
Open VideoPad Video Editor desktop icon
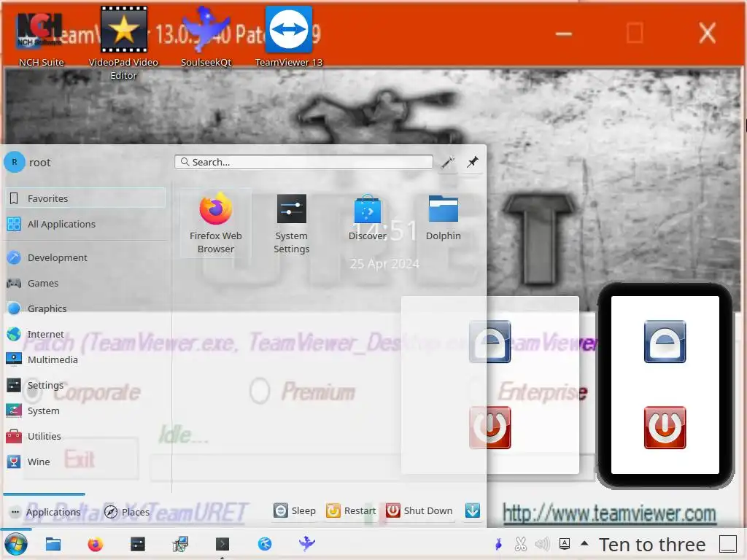[123, 43]
